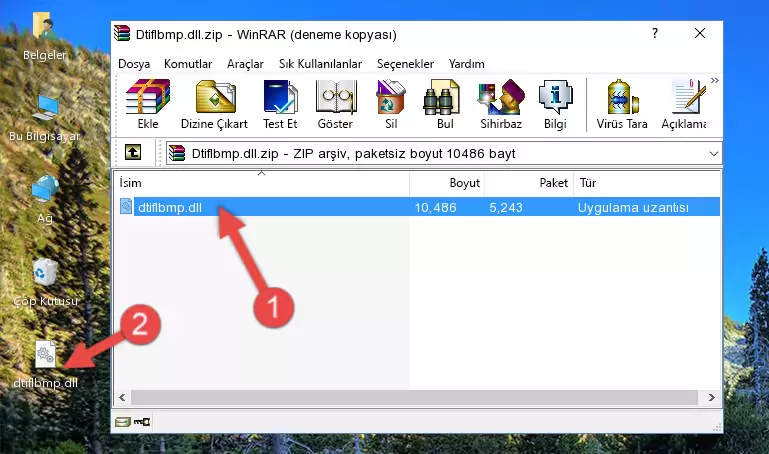The image size is (769, 454).
Task: Click the password key icon in status bar
Action: (x=142, y=422)
